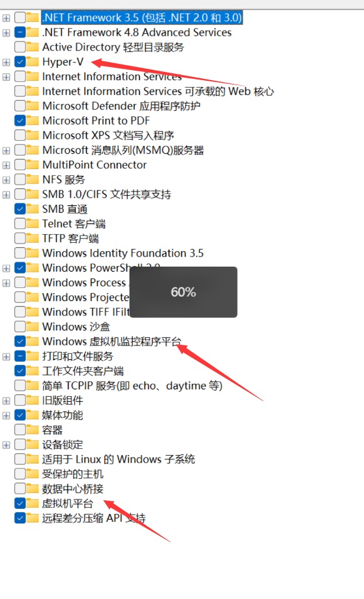Screen dimensions: 364x599
Task: Select the Windows Identity Foundation 3.5 item
Action: coord(123,253)
